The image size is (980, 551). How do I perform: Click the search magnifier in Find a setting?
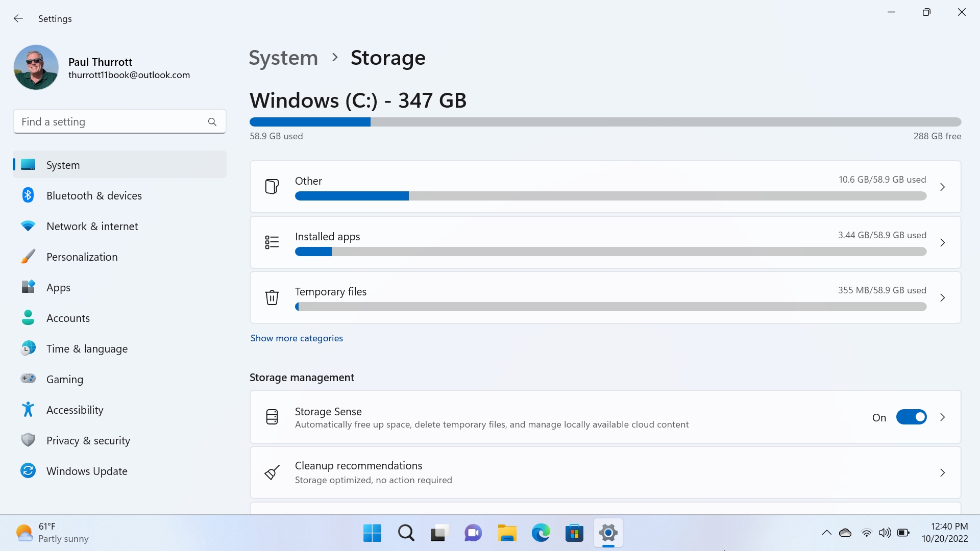212,122
